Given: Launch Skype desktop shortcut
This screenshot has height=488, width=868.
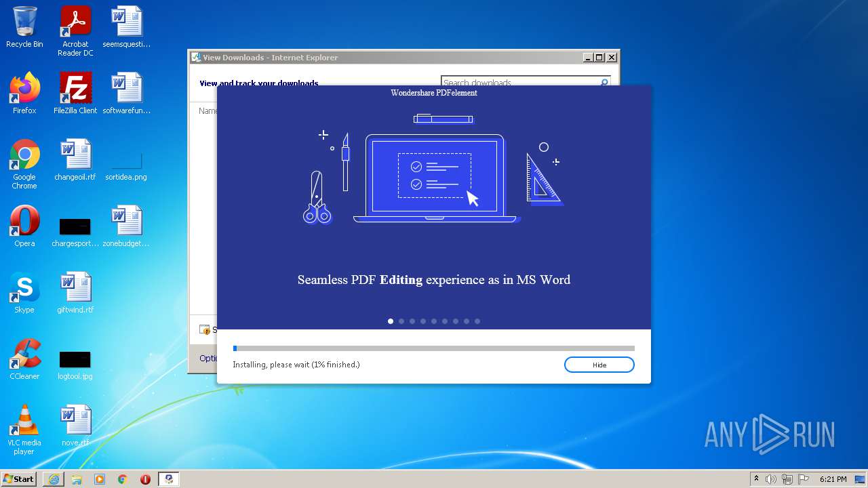Looking at the screenshot, I should point(24,293).
